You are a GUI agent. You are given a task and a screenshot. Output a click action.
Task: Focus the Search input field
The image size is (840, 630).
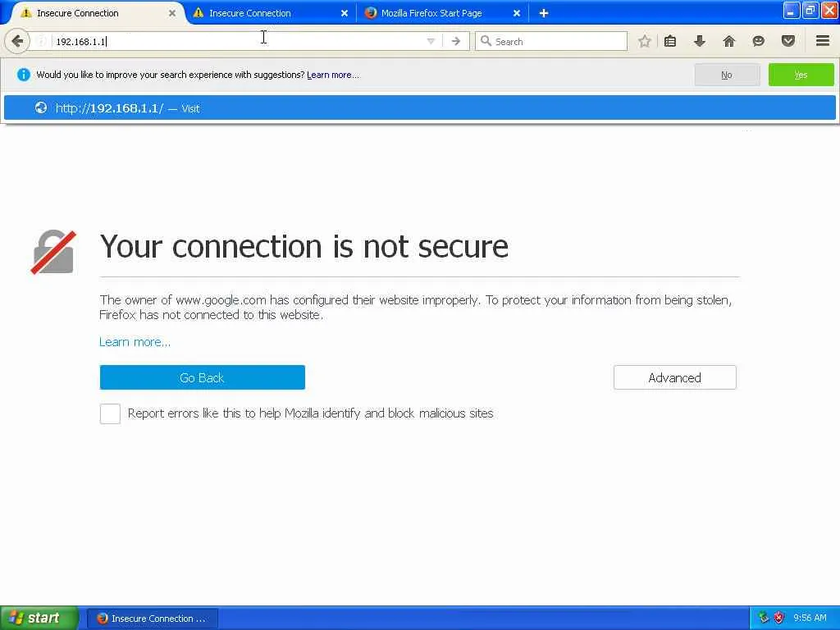[551, 41]
